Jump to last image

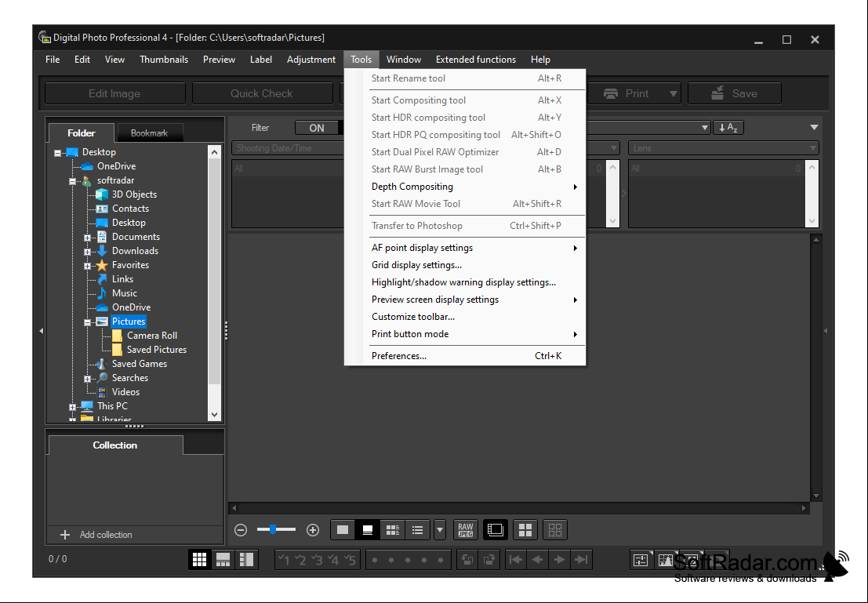581,560
